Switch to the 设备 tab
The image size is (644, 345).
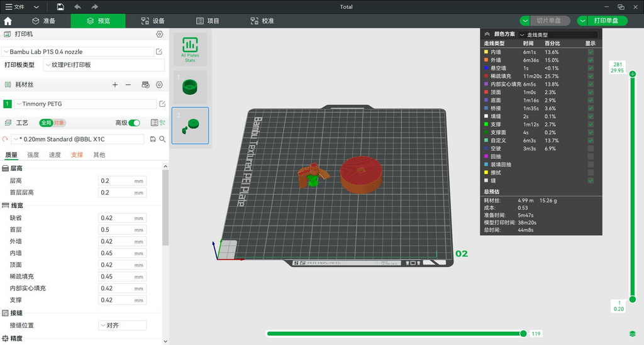(x=153, y=21)
